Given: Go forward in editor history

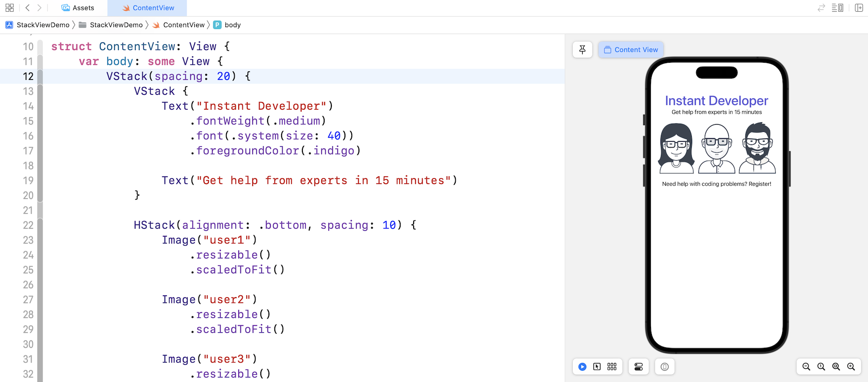Looking at the screenshot, I should [39, 8].
